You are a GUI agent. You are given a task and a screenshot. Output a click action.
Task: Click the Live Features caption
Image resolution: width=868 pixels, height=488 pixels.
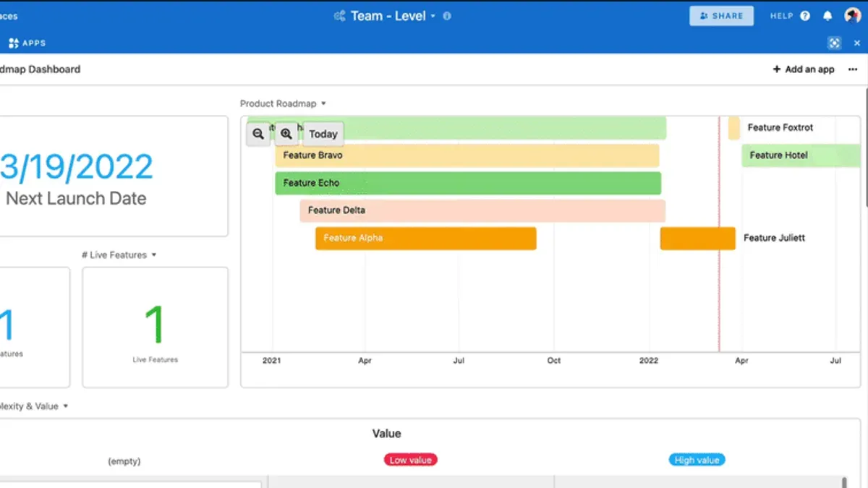click(155, 359)
